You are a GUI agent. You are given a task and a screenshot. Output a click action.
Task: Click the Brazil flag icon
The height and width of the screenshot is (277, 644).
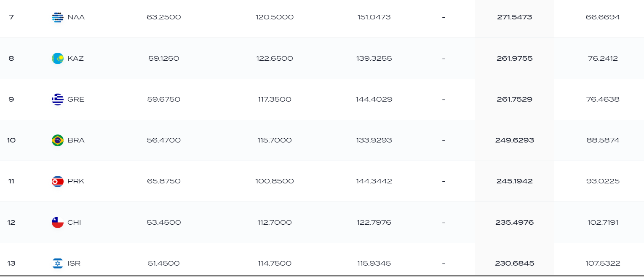(x=57, y=140)
